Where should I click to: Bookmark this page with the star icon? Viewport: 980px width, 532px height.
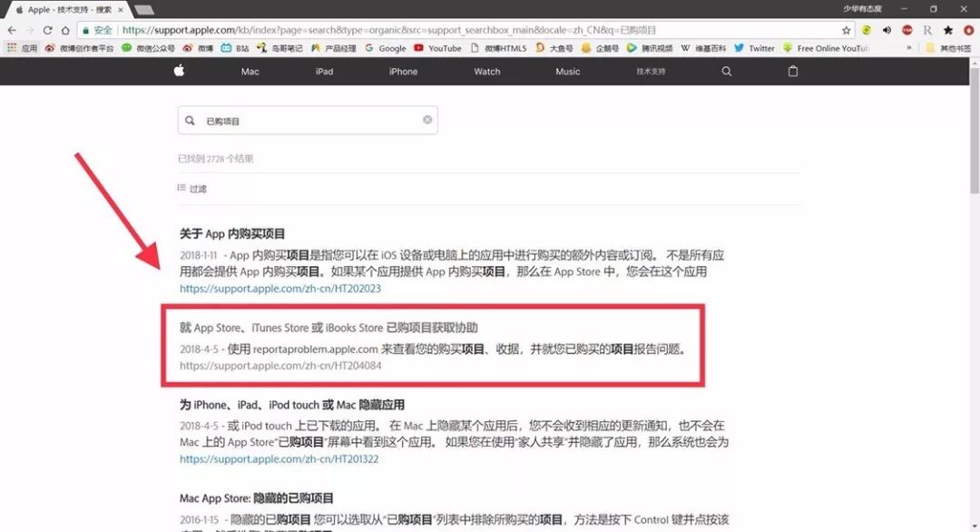click(x=847, y=30)
